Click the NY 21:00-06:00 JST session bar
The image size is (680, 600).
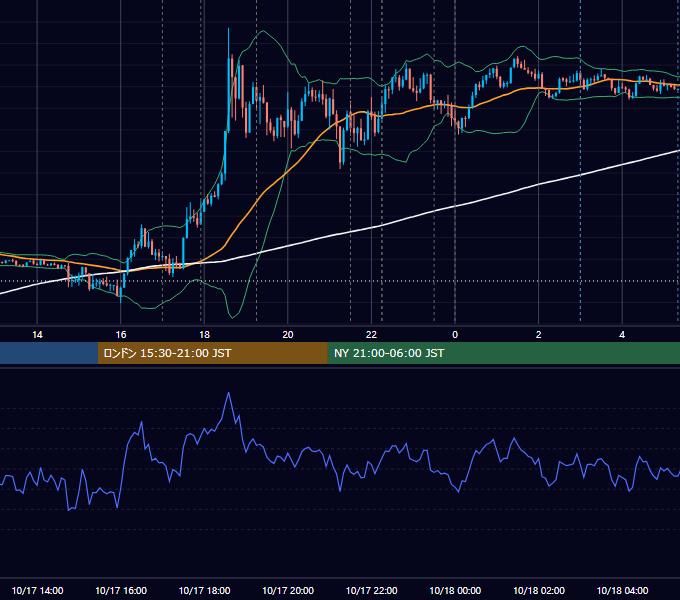[x=503, y=353]
